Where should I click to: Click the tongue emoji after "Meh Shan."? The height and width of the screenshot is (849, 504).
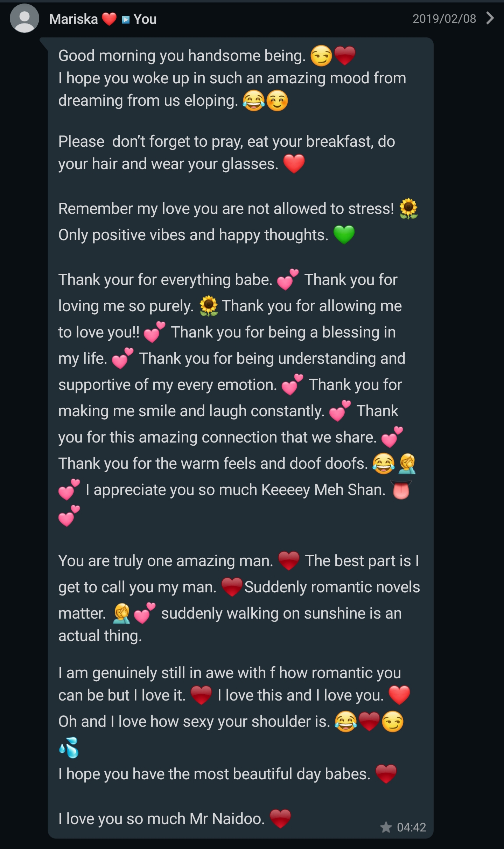401,489
